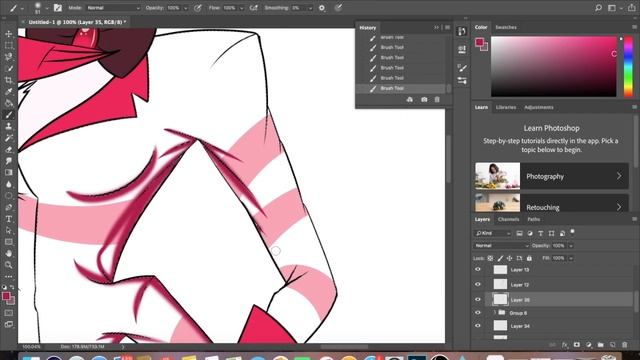Select the Rectangular Marquee tool
Image resolution: width=640 pixels, height=360 pixels.
(9, 46)
